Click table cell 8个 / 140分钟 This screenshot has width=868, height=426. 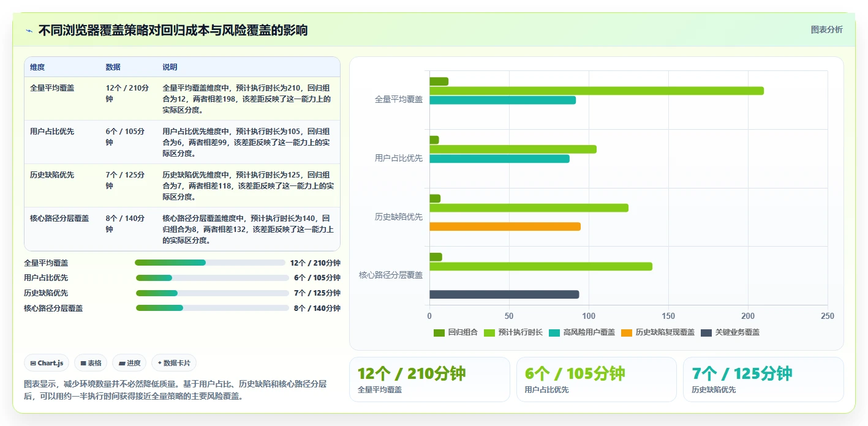[x=126, y=224]
